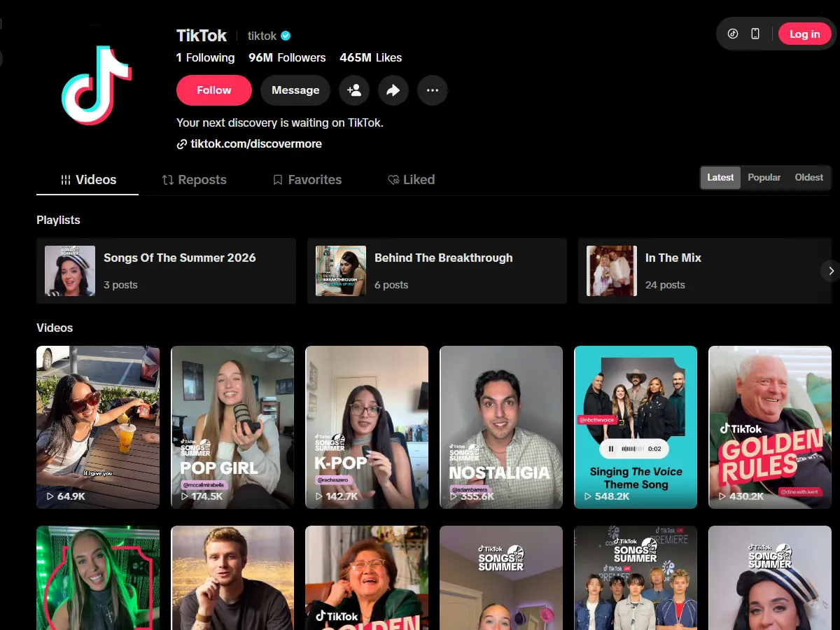Play the NOSTALIGIA video
The height and width of the screenshot is (630, 840).
click(501, 427)
